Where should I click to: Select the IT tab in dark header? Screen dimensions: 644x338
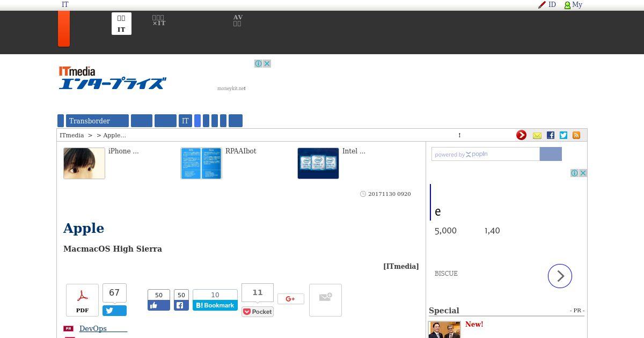[121, 24]
